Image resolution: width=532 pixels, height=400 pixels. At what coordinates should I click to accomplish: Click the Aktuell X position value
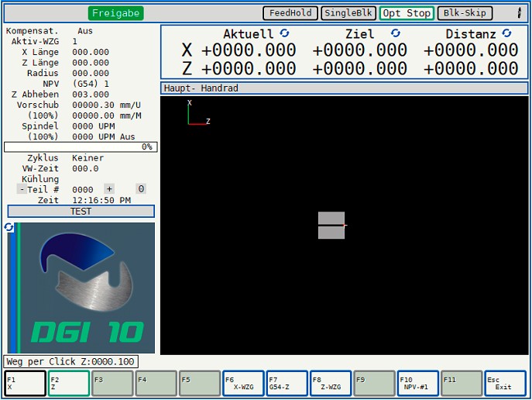tap(249, 50)
